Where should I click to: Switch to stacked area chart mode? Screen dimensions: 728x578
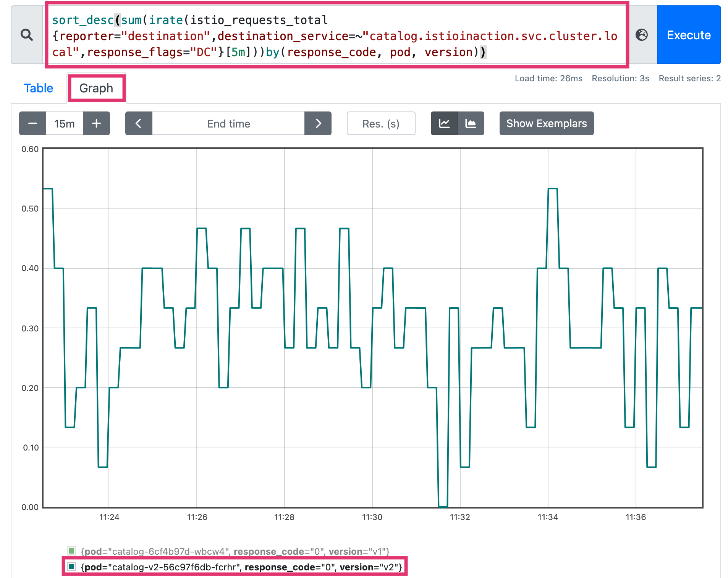pyautogui.click(x=471, y=123)
